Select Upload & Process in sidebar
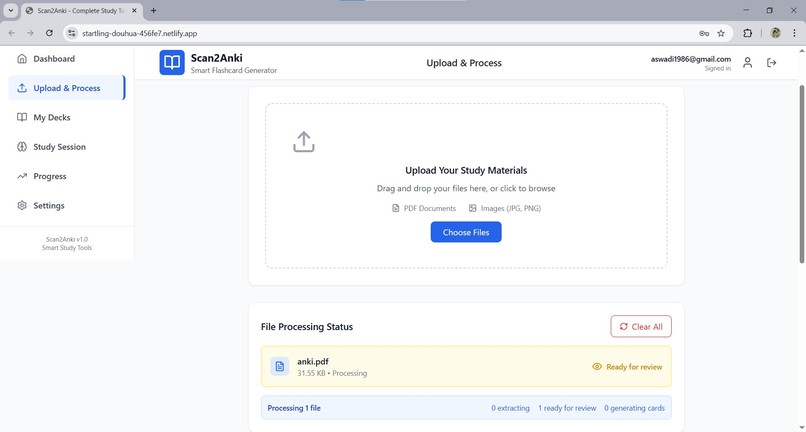Image resolution: width=806 pixels, height=432 pixels. point(67,88)
